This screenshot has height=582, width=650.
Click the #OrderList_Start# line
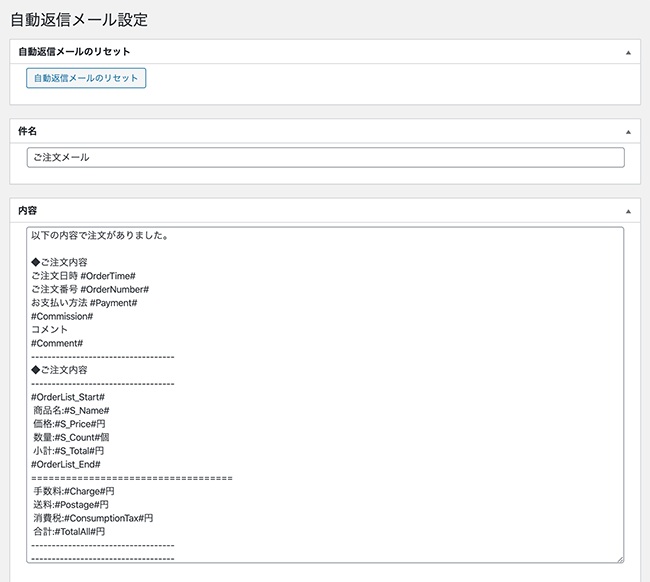tap(68, 397)
